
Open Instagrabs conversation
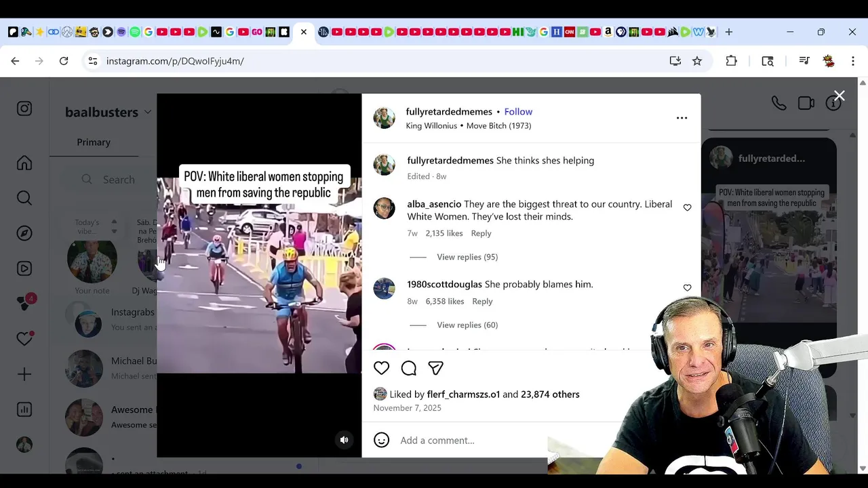(x=111, y=319)
